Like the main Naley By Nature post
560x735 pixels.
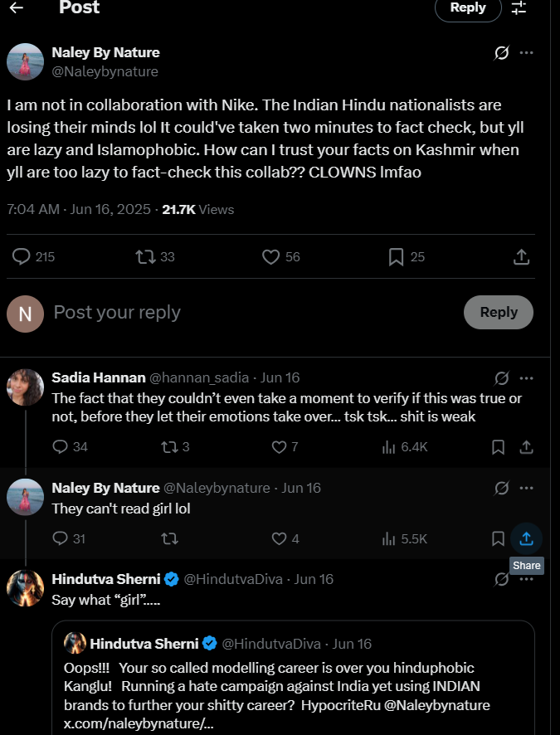coord(270,257)
